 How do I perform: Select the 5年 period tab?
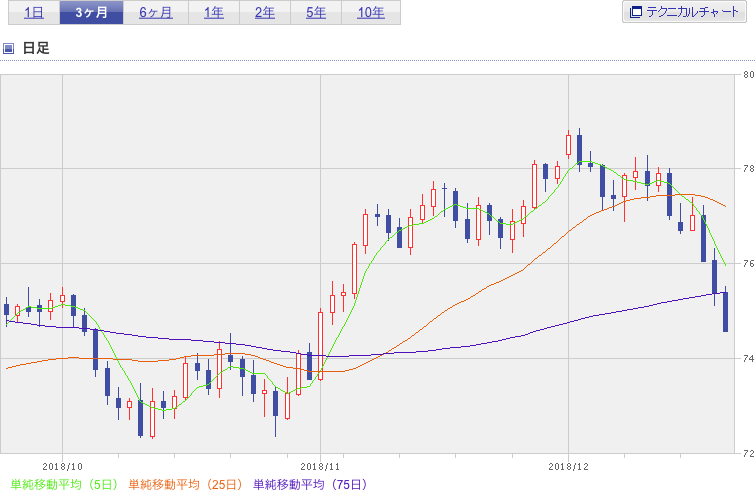click(316, 13)
